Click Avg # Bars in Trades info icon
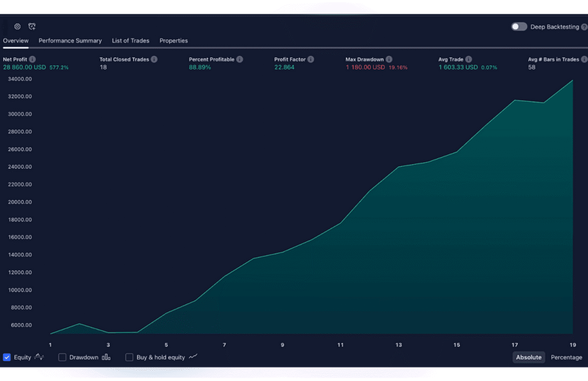 [x=584, y=59]
